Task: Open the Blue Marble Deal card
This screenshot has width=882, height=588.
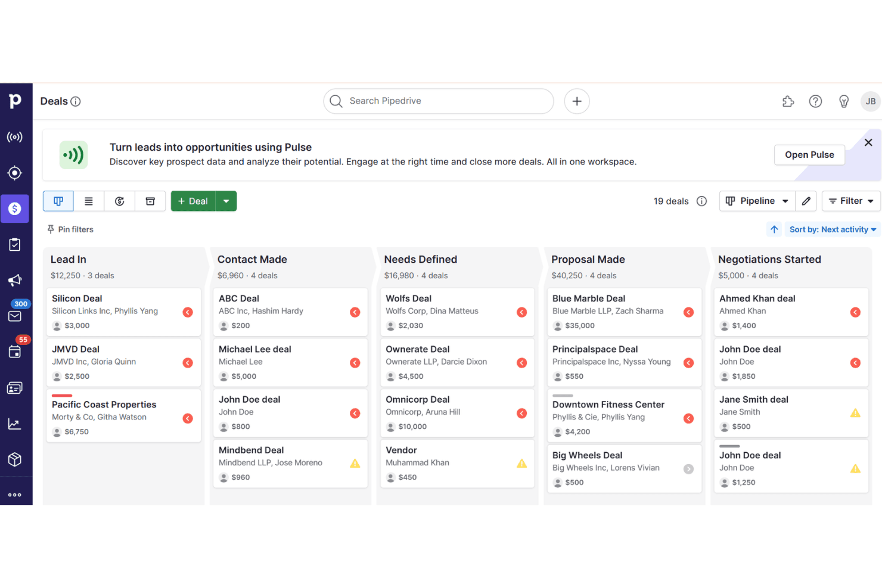Action: (x=625, y=312)
